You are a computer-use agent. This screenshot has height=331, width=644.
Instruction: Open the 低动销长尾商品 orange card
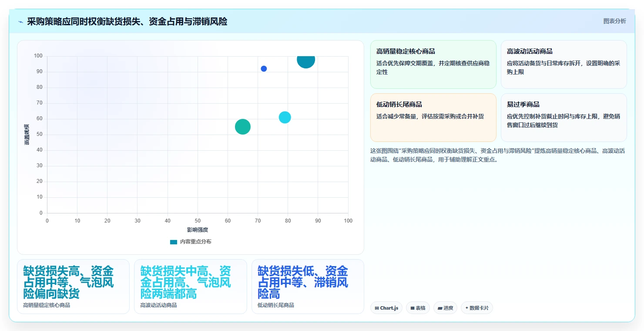433,118
